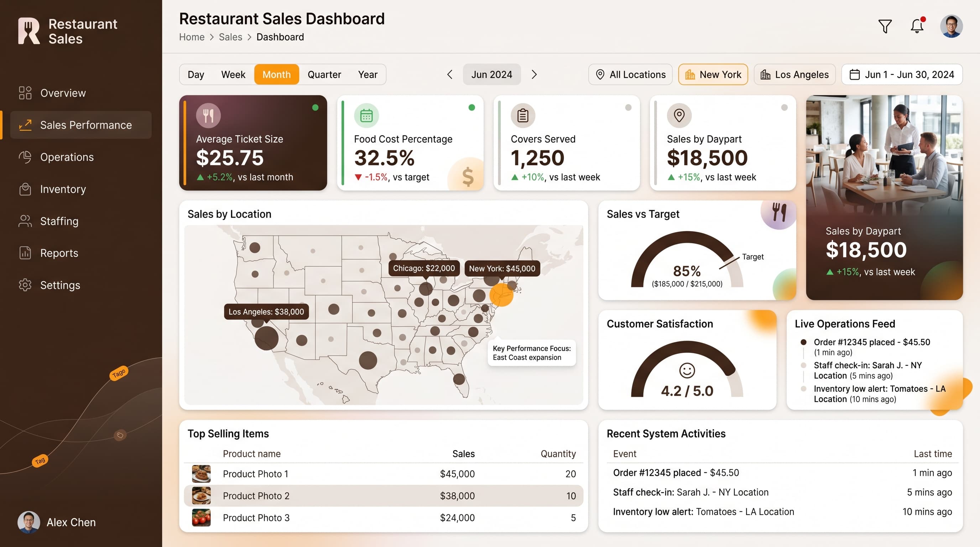Click the Restaurant Sales logo

click(x=68, y=31)
